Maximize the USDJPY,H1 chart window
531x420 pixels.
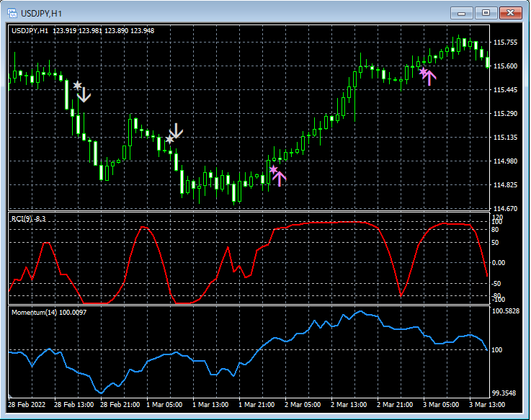point(486,13)
